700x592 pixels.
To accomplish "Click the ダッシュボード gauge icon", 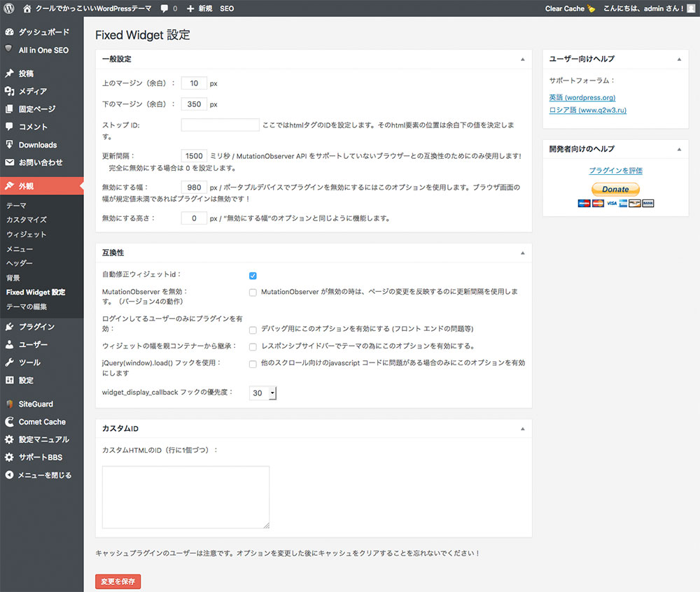I will [x=9, y=32].
